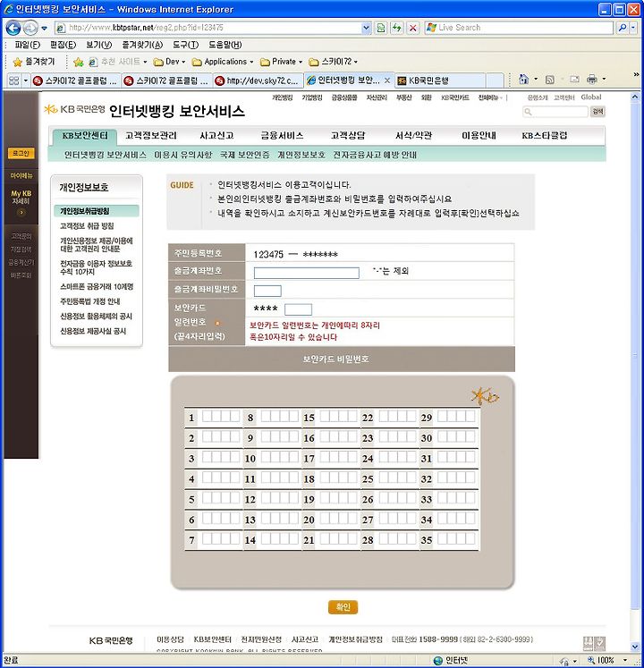Screen dimensions: 644x668
Task: Click the site search input field
Action: tap(555, 112)
